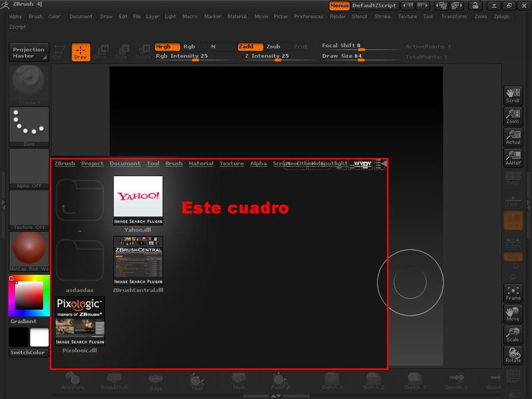Open the Alpha Off selector
This screenshot has height=399, width=532.
pos(29,168)
